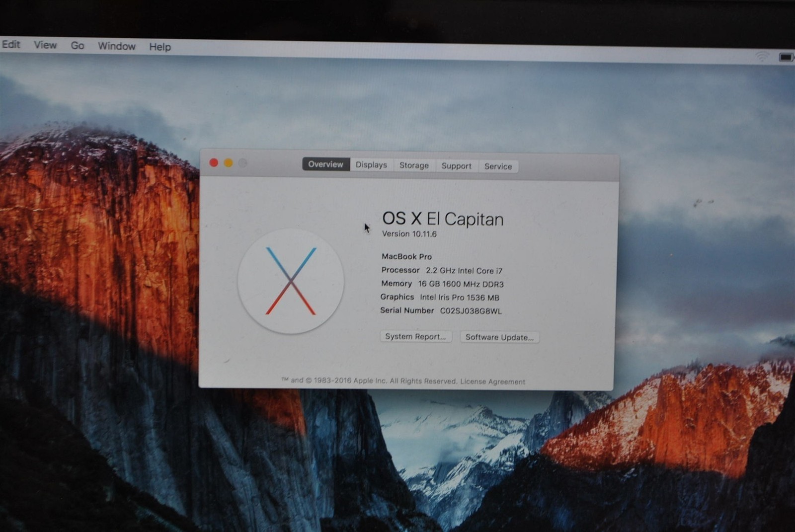Click graphics value Intel Iris Pro 1536 MB

pyautogui.click(x=460, y=298)
